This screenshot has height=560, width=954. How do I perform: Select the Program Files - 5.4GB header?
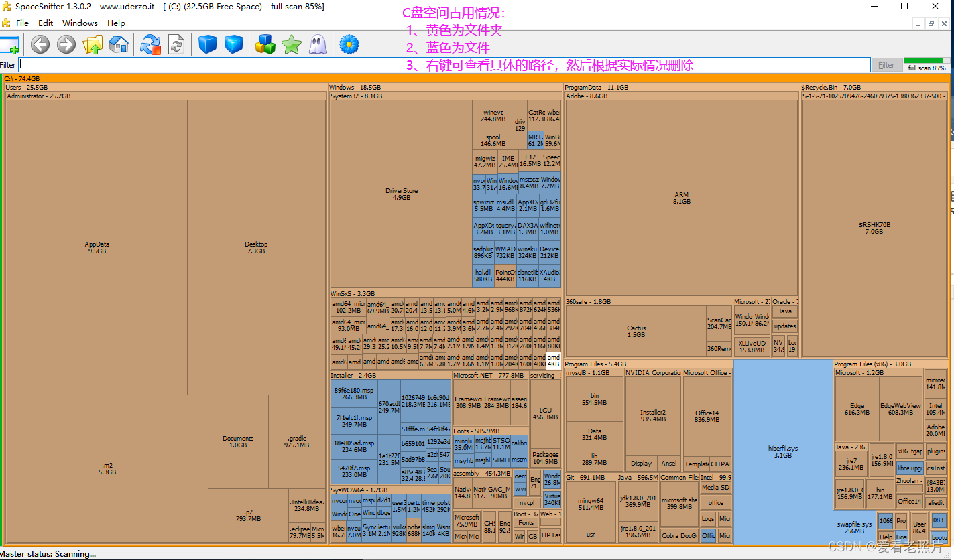click(x=648, y=364)
